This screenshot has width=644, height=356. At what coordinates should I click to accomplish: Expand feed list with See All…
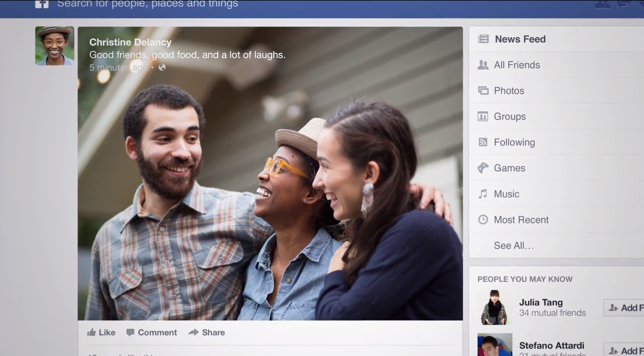coord(514,246)
